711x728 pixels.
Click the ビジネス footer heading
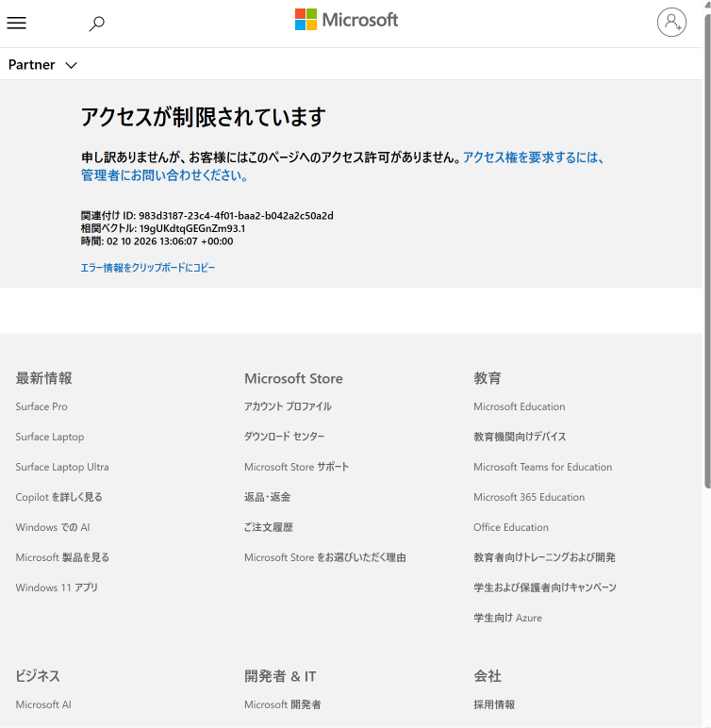38,676
